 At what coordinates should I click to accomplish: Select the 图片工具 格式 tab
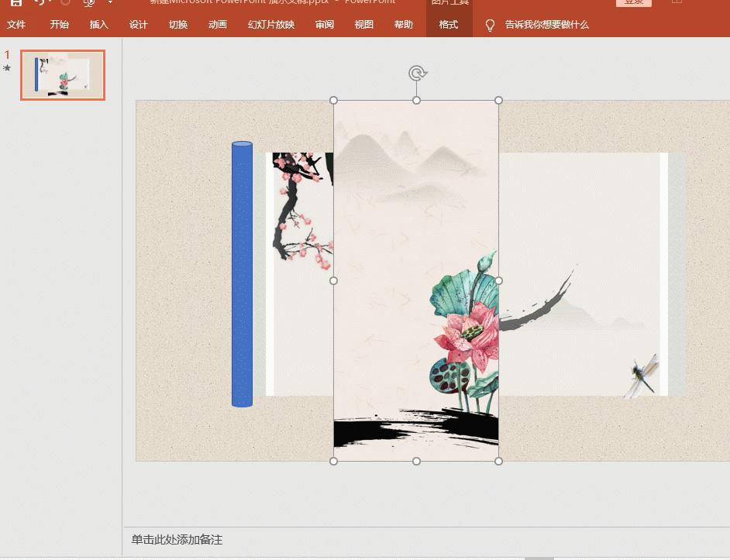click(449, 25)
